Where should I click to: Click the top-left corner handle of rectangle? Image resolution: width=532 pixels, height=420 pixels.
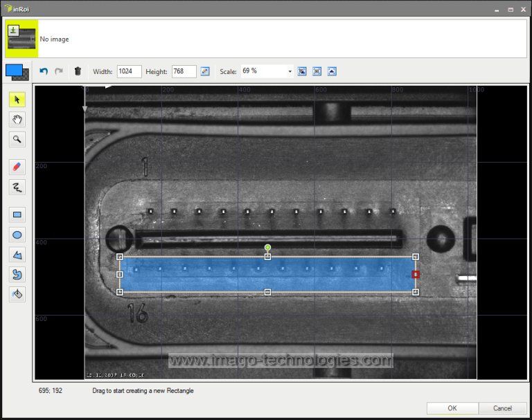tap(119, 257)
